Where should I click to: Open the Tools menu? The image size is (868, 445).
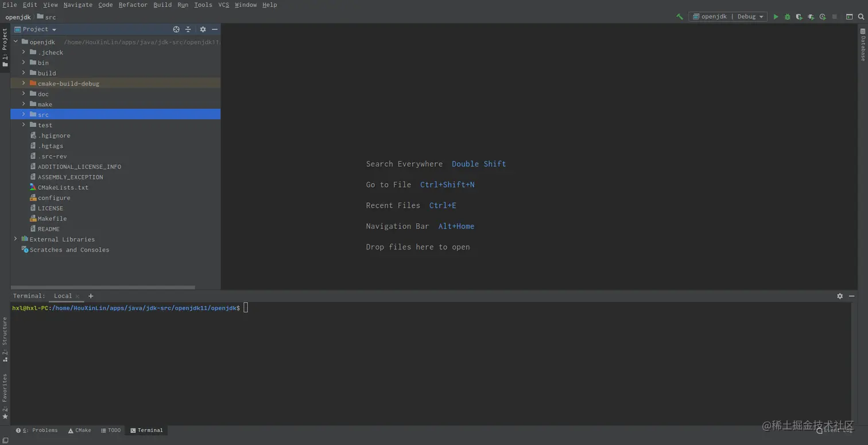pyautogui.click(x=203, y=5)
